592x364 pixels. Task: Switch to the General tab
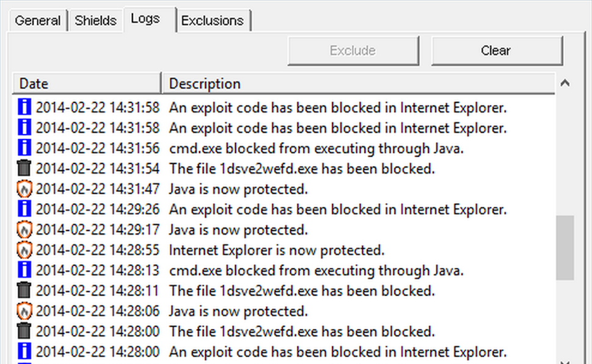(38, 21)
